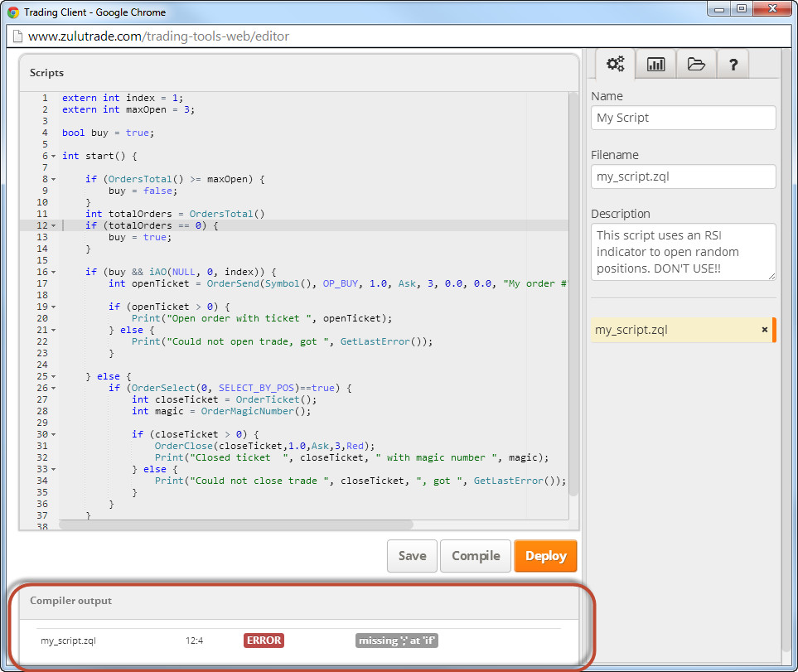The image size is (798, 672).
Task: Close my_script.zql with the x icon
Action: pyautogui.click(x=764, y=330)
